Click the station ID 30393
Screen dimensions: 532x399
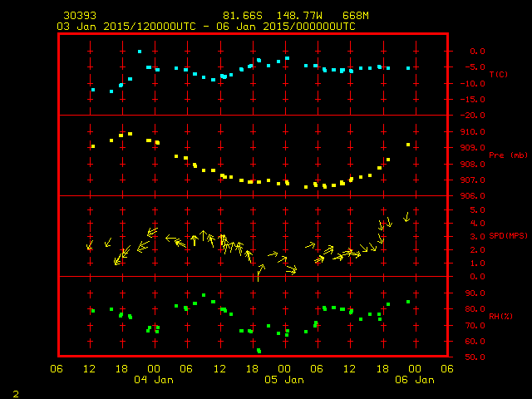click(x=80, y=16)
